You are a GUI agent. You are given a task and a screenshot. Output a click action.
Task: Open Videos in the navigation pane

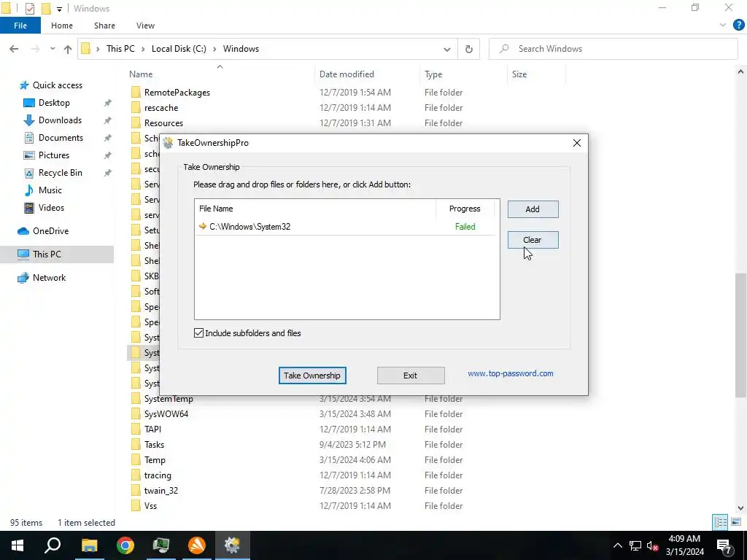(51, 208)
